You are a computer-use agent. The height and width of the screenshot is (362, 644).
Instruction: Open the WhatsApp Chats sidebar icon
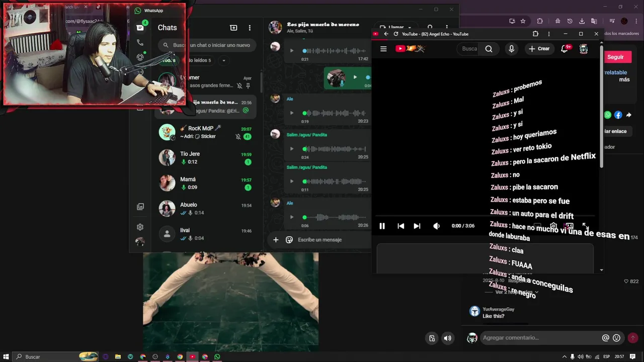click(140, 28)
